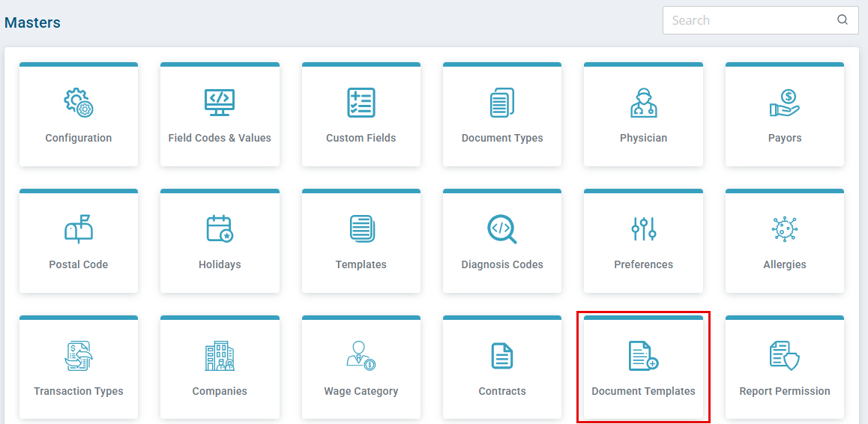Click the search magnifier icon
This screenshot has height=424, width=868.
tap(843, 20)
